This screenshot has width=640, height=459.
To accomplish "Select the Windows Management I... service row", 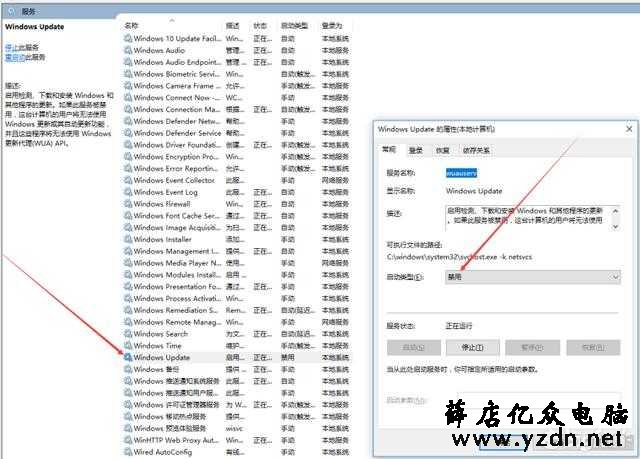I will (x=236, y=251).
